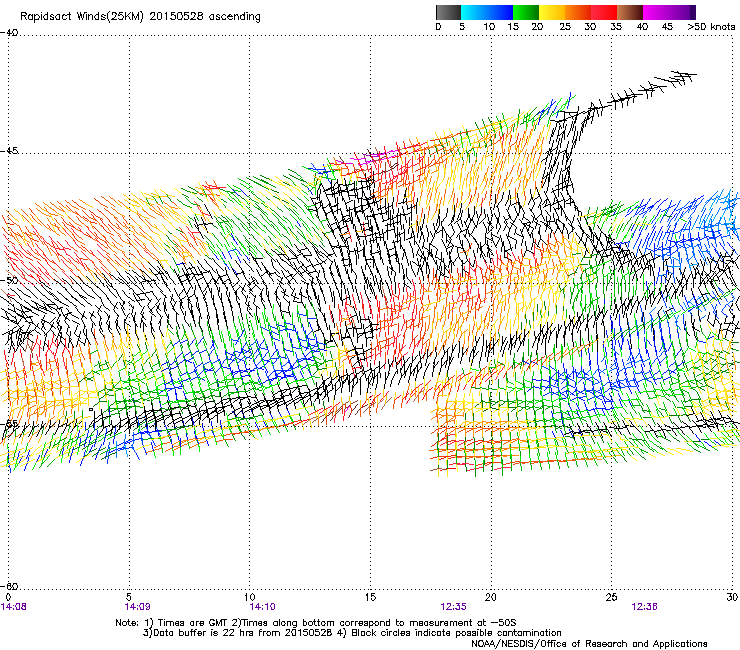740x650 pixels.
Task: Click the blue 10-15 knots legend swatch
Action: (500, 12)
